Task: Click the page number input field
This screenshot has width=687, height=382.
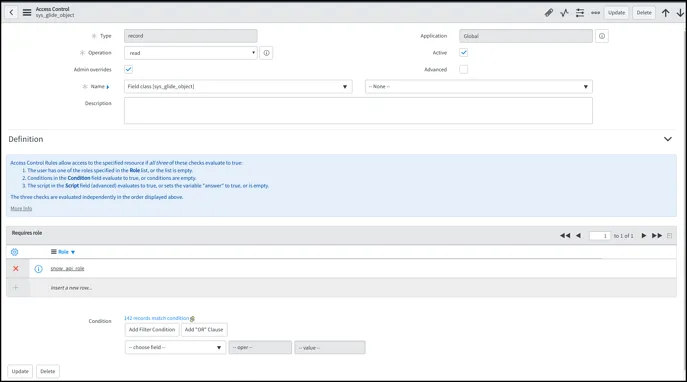Action: click(599, 236)
